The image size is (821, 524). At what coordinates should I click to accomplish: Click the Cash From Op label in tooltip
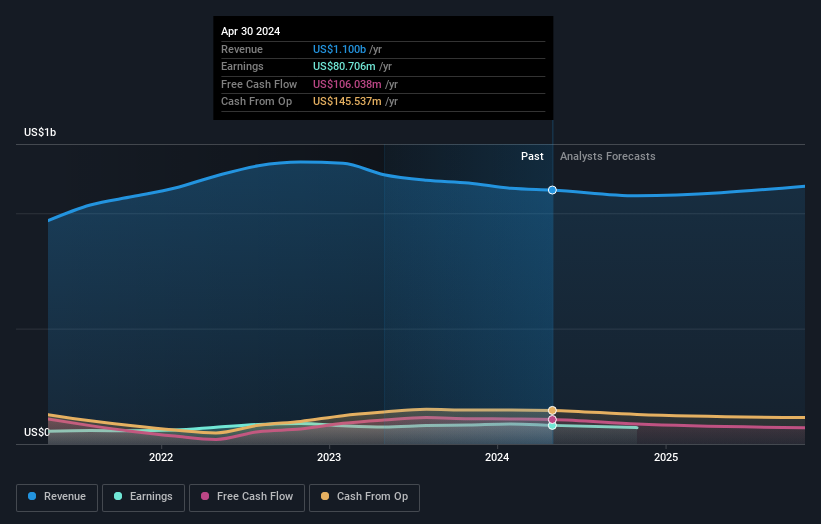tap(257, 102)
